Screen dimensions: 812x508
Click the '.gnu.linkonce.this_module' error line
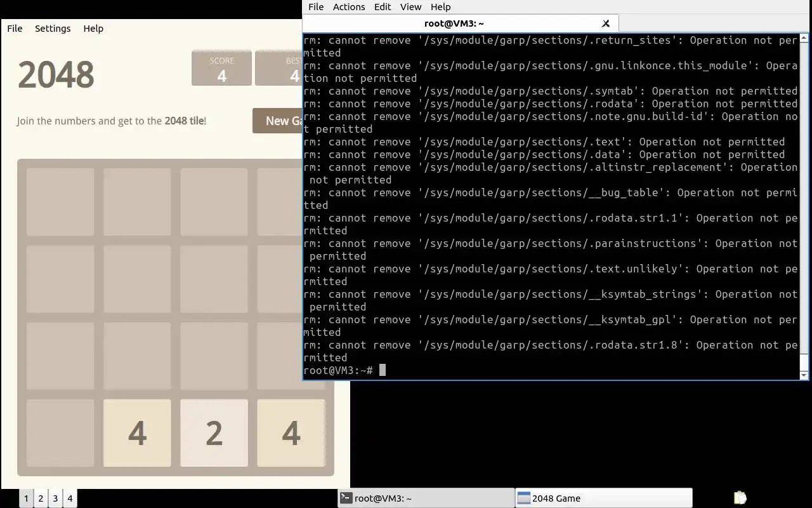click(x=551, y=72)
